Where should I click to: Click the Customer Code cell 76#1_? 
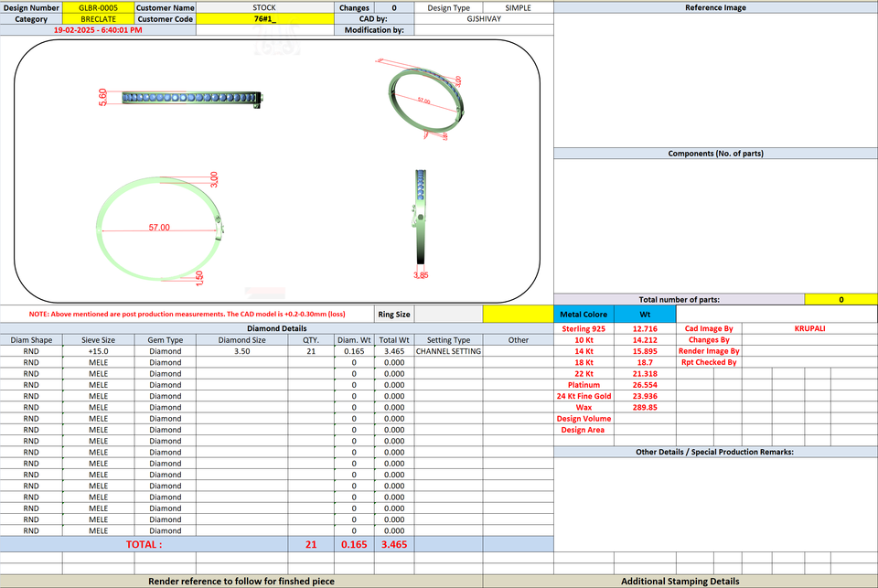(x=264, y=19)
